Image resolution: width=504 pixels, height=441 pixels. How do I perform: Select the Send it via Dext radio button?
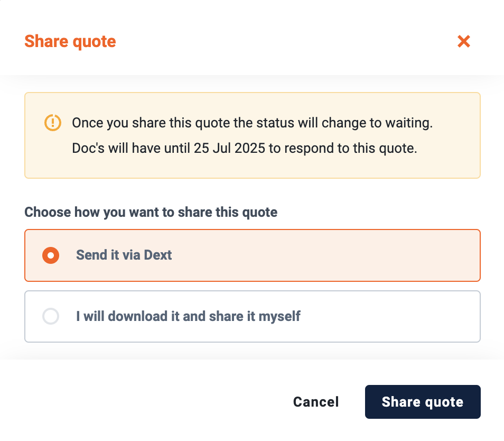click(51, 255)
